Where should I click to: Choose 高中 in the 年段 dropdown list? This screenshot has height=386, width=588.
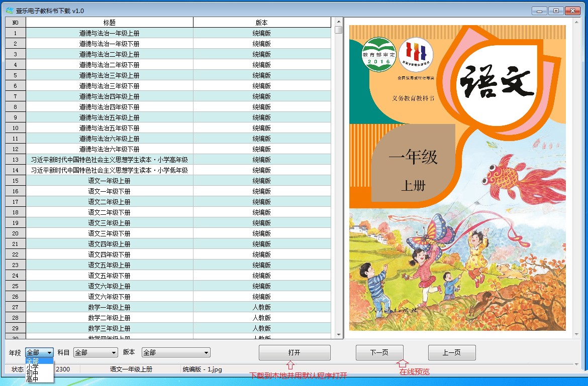click(39, 379)
